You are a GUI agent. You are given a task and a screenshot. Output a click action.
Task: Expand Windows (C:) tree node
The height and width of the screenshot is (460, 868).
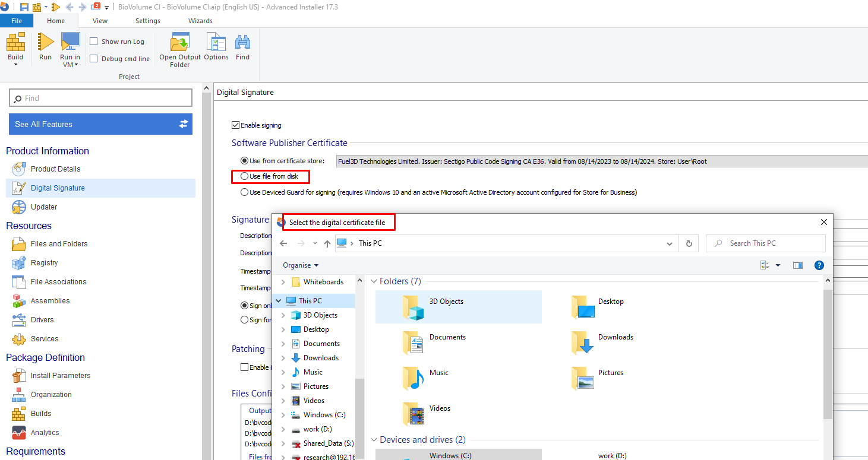point(283,415)
